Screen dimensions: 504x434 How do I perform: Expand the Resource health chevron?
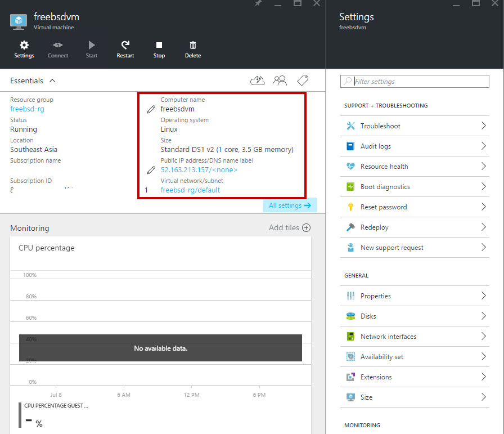point(483,166)
